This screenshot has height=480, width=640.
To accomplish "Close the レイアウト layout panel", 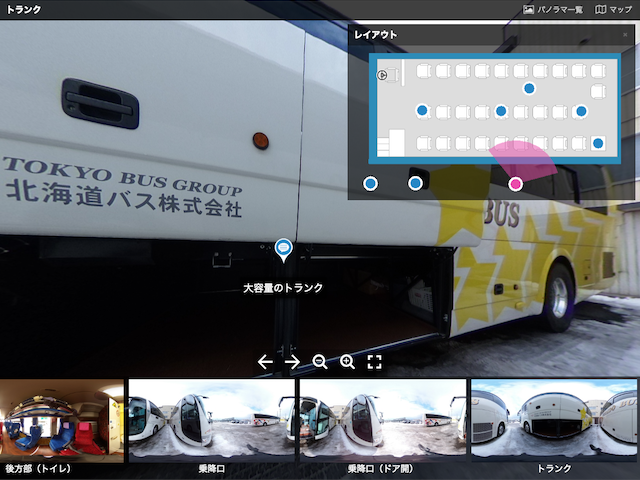I will point(625,35).
